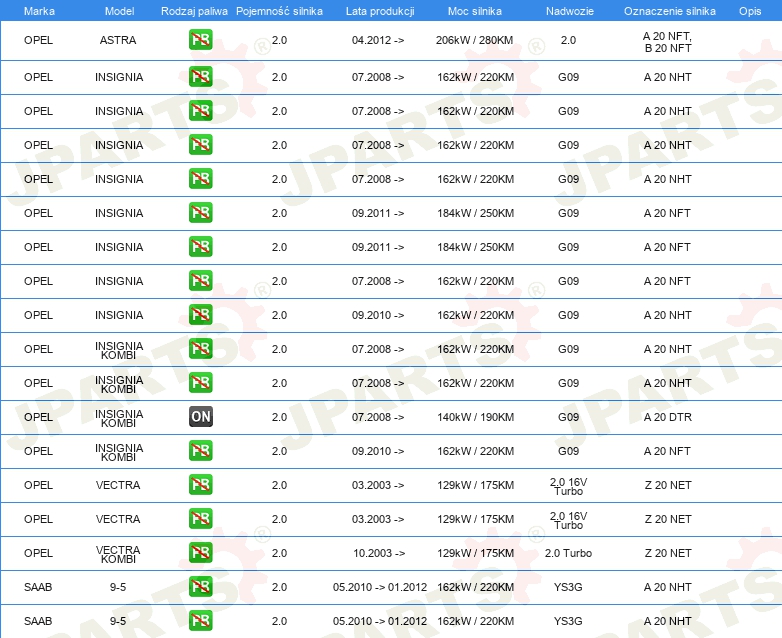Click the Opis column header
This screenshot has height=638, width=782.
(x=750, y=11)
